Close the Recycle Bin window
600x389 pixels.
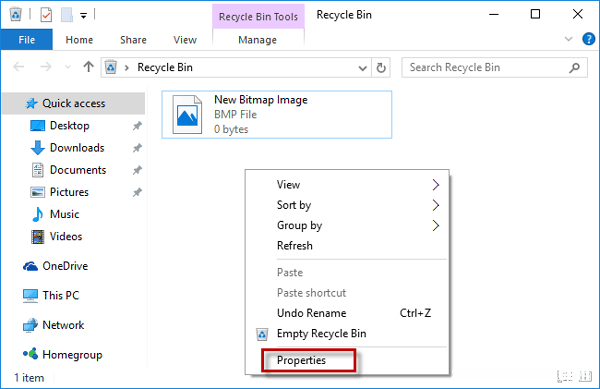point(577,15)
